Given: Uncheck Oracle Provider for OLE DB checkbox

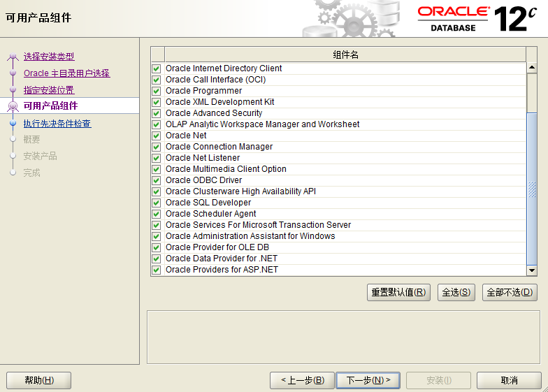Looking at the screenshot, I should (x=157, y=247).
